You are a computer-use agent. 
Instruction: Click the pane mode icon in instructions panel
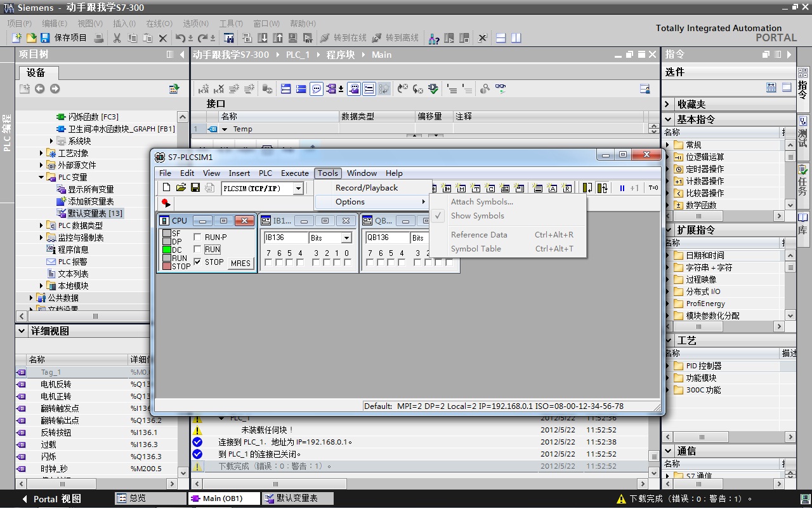pyautogui.click(x=787, y=87)
